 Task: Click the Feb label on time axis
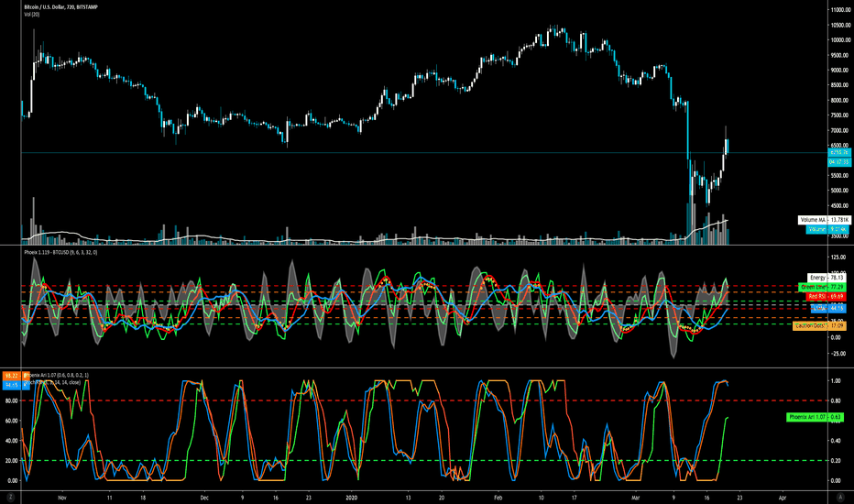pos(498,498)
